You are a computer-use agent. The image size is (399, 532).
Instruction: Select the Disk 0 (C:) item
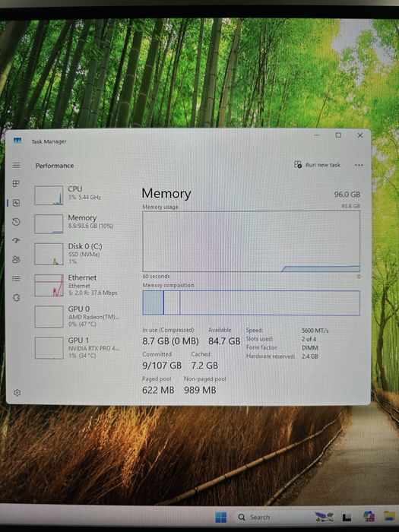point(78,254)
